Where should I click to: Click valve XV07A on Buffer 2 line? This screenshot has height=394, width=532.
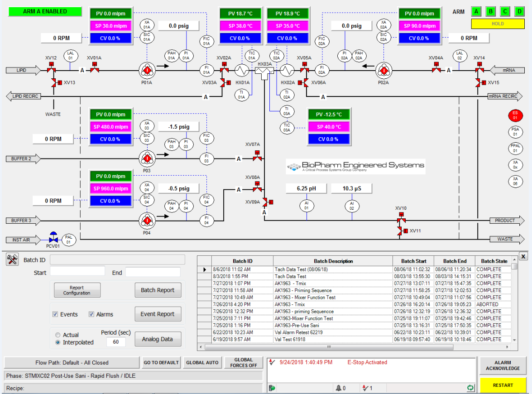coord(257,156)
